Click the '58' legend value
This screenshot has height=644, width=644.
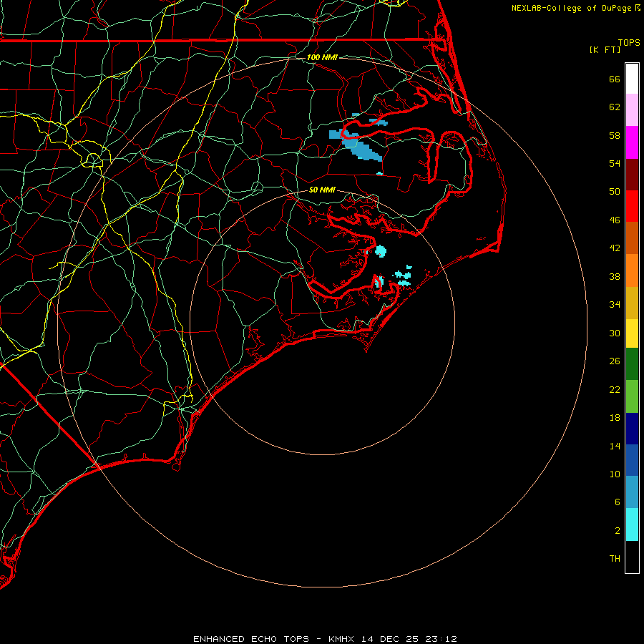click(615, 135)
